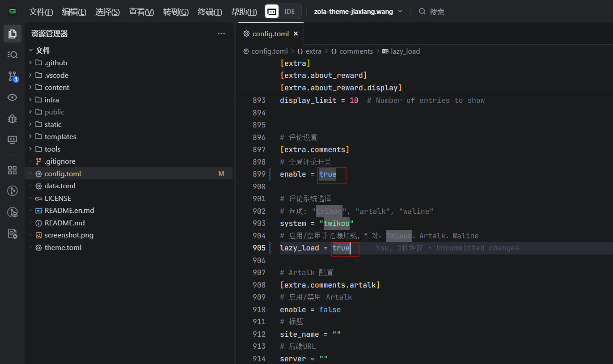
Task: Click the [extra.comments.artalk] section header
Action: click(x=330, y=285)
